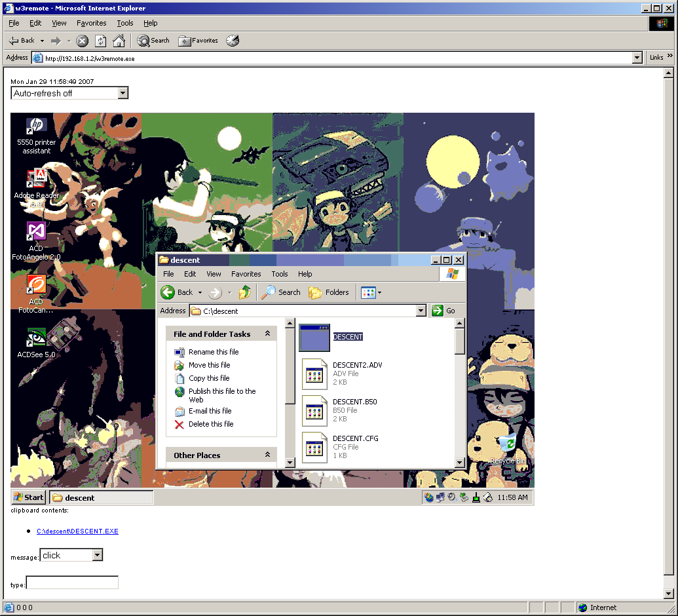
Task: Click the IE Back arrow button
Action: coord(22,41)
